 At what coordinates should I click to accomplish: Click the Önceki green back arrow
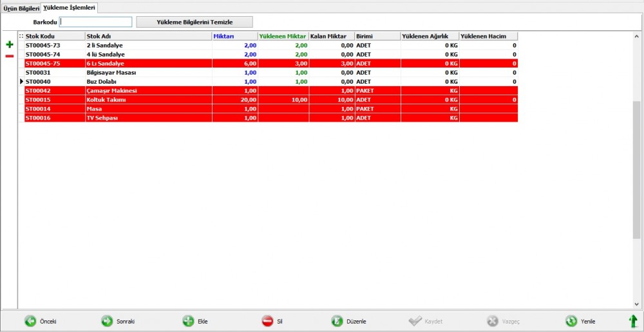tap(30, 321)
